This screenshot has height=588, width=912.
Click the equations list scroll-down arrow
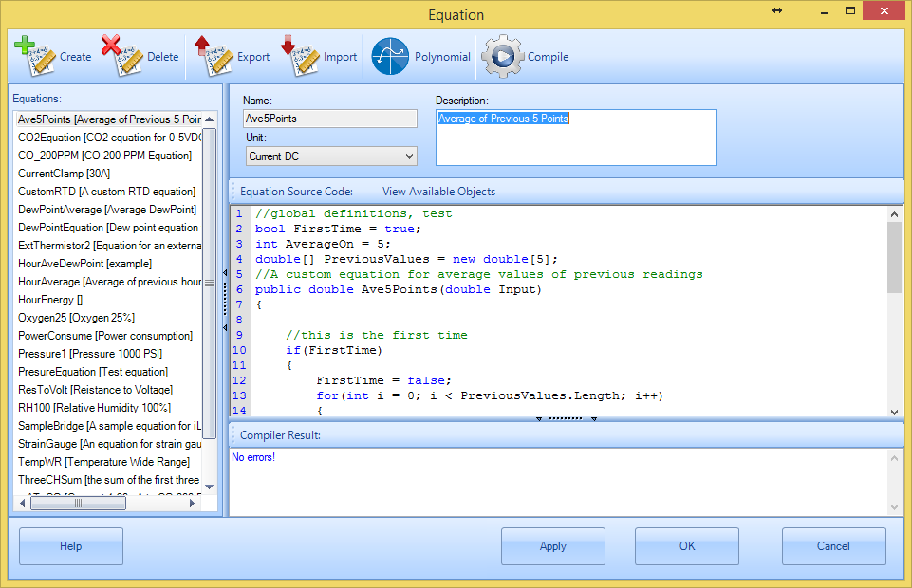(x=210, y=487)
